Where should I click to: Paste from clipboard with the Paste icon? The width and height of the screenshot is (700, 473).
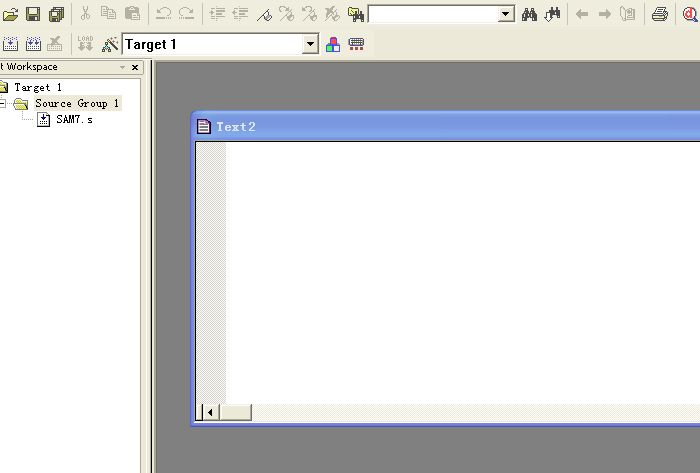pyautogui.click(x=132, y=13)
